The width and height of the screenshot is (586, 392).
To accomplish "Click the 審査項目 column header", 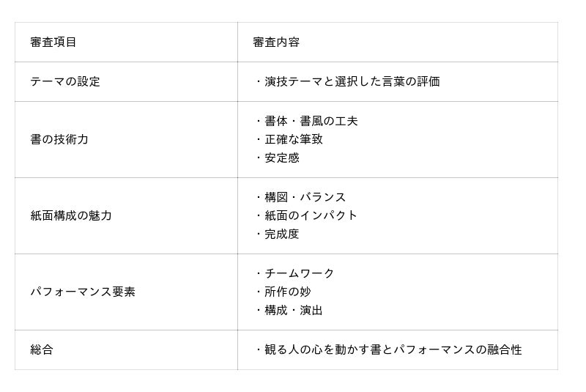I will [x=53, y=42].
